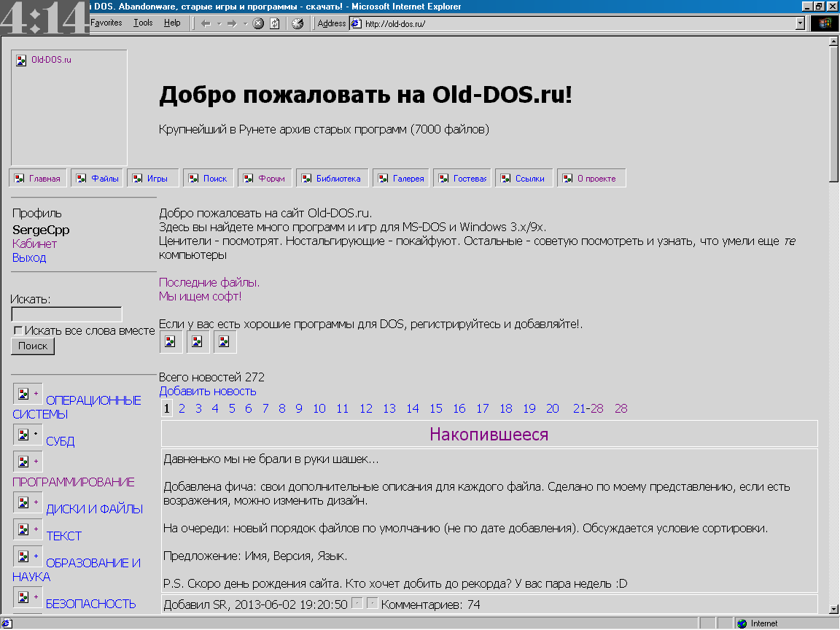Expand the Address bar dropdown list
The image size is (840, 630).
pyautogui.click(x=800, y=23)
